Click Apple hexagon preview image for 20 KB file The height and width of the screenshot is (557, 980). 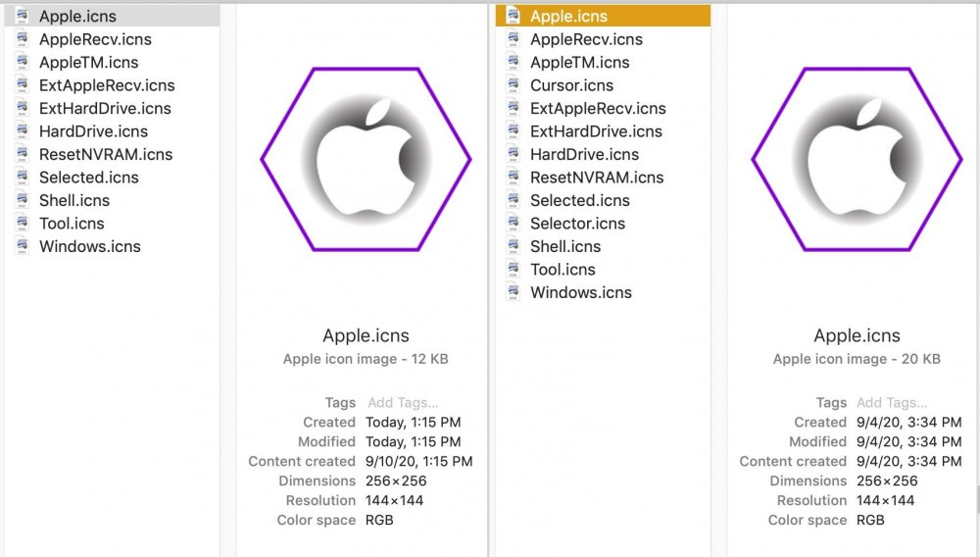tap(857, 160)
